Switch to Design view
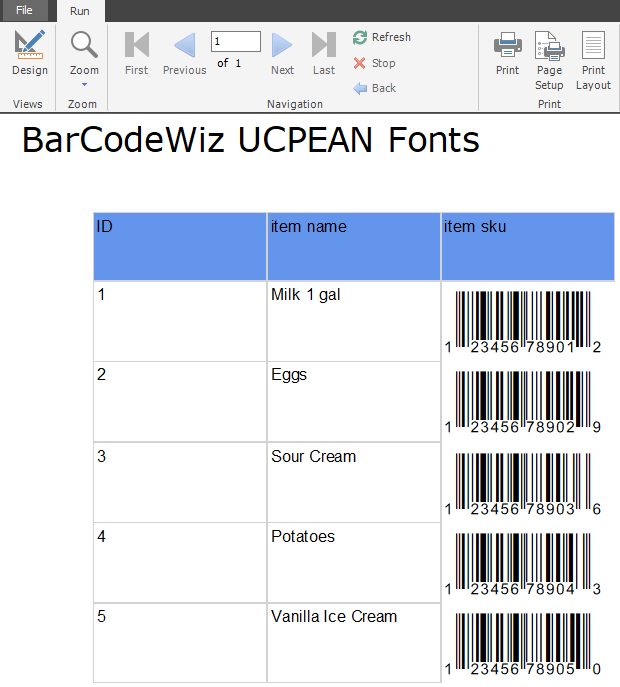 pos(29,53)
